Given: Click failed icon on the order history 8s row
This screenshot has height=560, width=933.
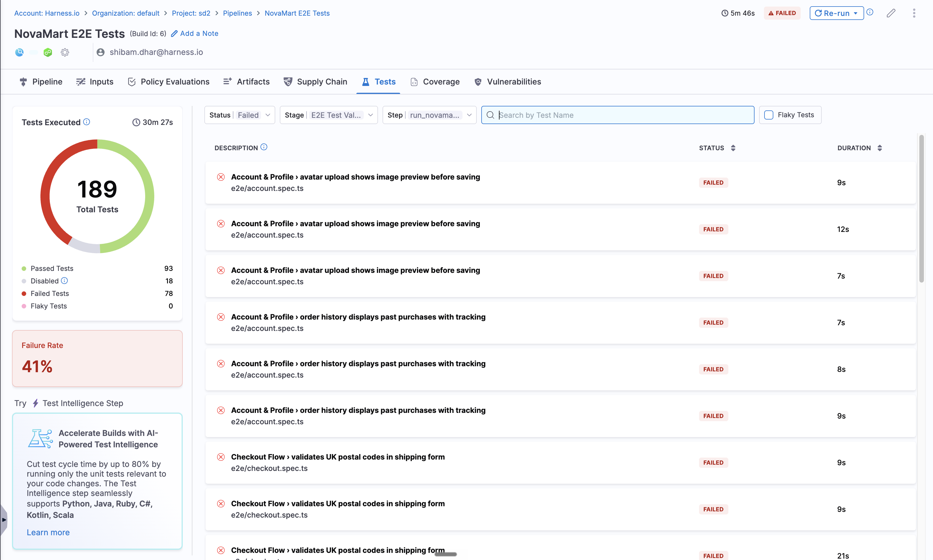Looking at the screenshot, I should coord(221,364).
